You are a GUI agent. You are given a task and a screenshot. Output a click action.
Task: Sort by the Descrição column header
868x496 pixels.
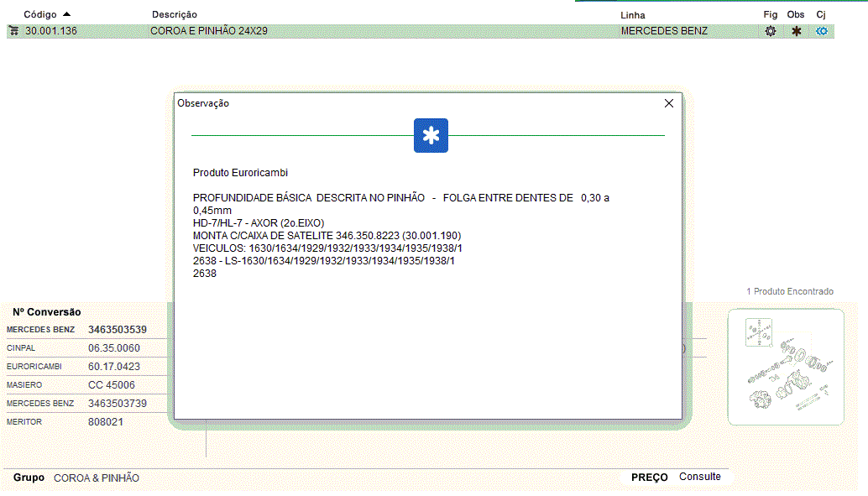pos(175,15)
